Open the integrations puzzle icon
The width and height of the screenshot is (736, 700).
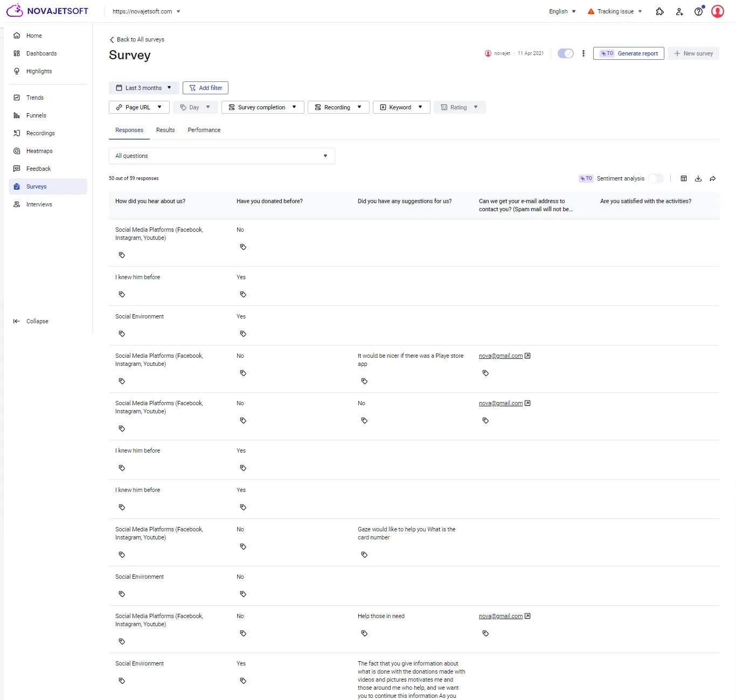pos(659,11)
